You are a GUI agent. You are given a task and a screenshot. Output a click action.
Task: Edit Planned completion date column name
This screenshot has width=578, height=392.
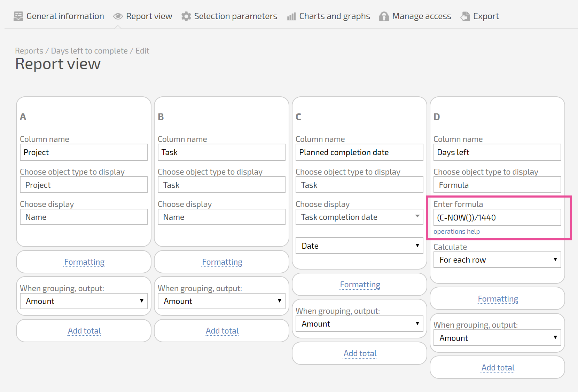pos(359,152)
